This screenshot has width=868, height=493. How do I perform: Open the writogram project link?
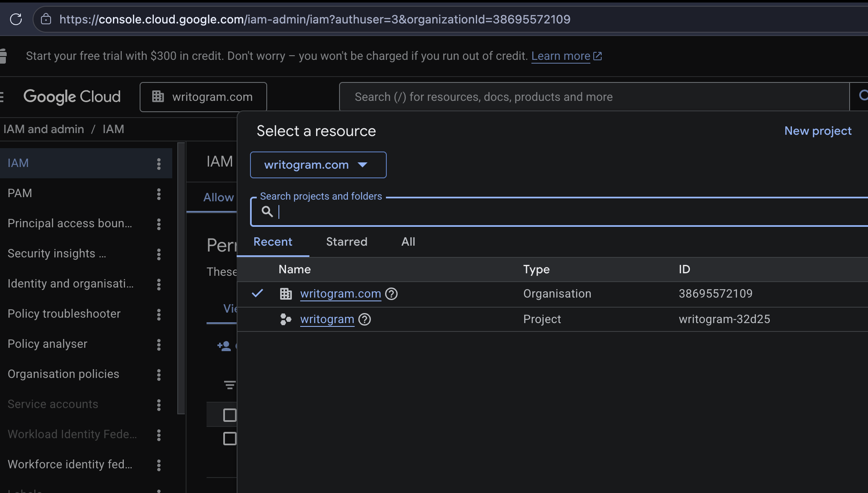[x=327, y=319]
